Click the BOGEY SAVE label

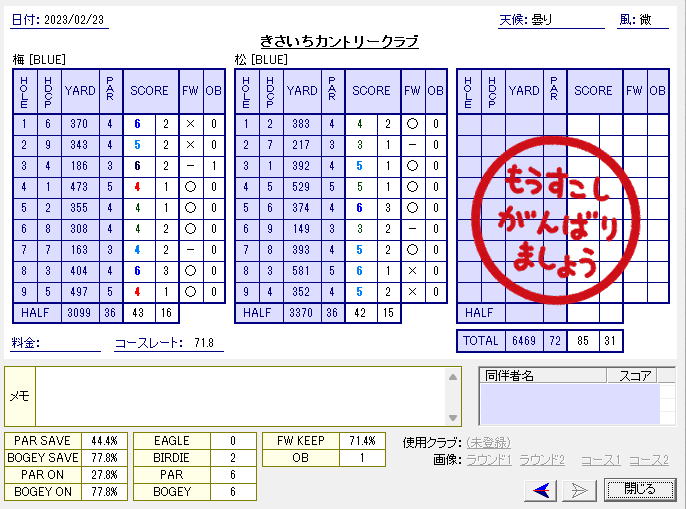42,458
